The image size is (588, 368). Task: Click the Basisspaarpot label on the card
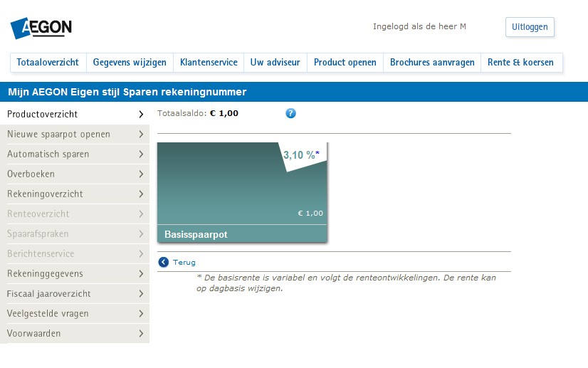click(x=196, y=234)
